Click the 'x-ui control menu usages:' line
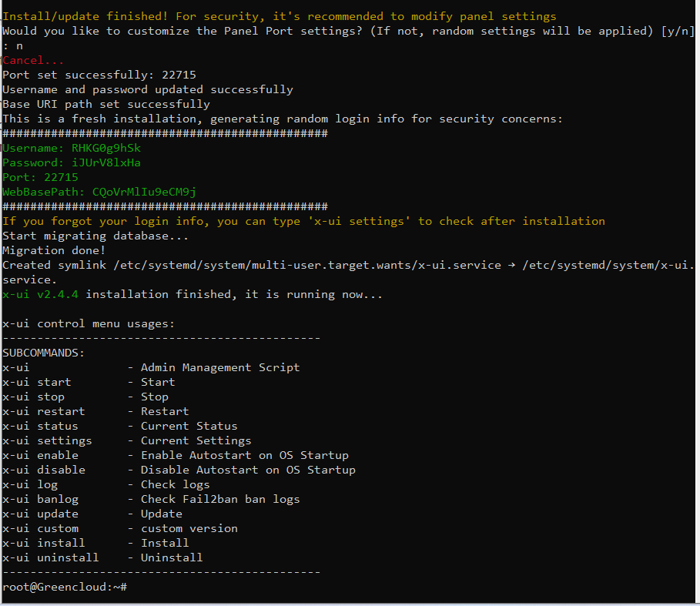Image resolution: width=700 pixels, height=606 pixels. click(x=89, y=324)
